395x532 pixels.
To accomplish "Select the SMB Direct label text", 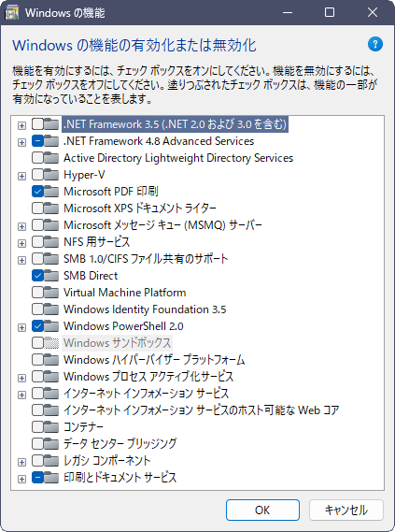I will [91, 276].
